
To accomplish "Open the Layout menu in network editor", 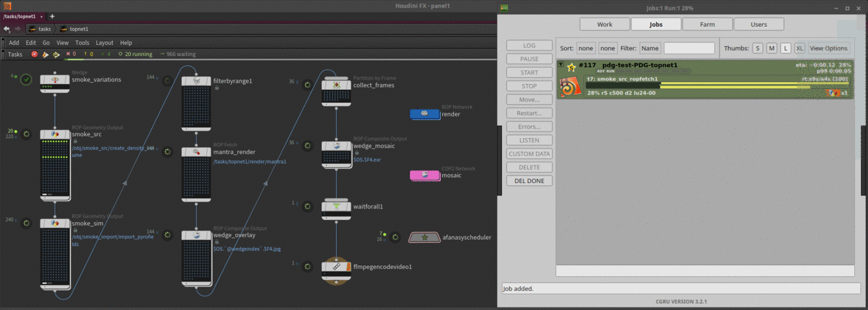I will pos(105,43).
